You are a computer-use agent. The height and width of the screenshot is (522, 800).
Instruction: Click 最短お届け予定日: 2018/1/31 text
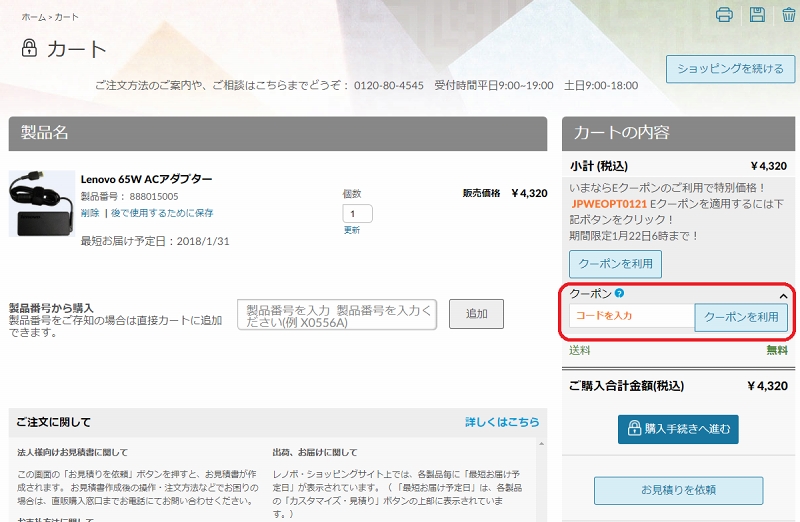155,241
